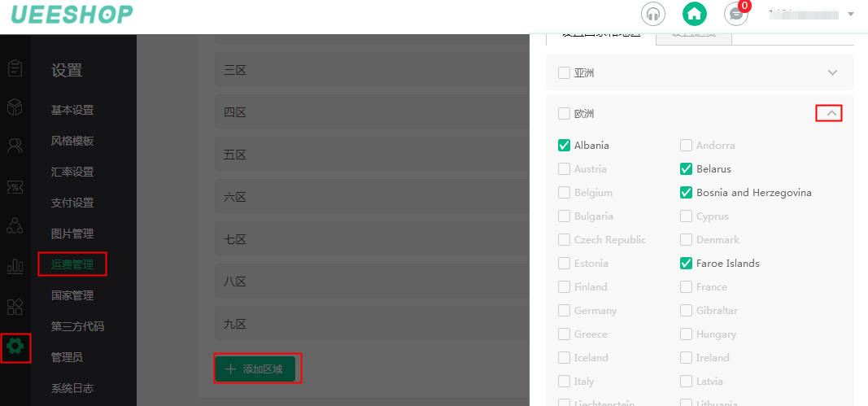The width and height of the screenshot is (868, 406).
Task: Expand the 亚洲 region chevron
Action: 832,72
